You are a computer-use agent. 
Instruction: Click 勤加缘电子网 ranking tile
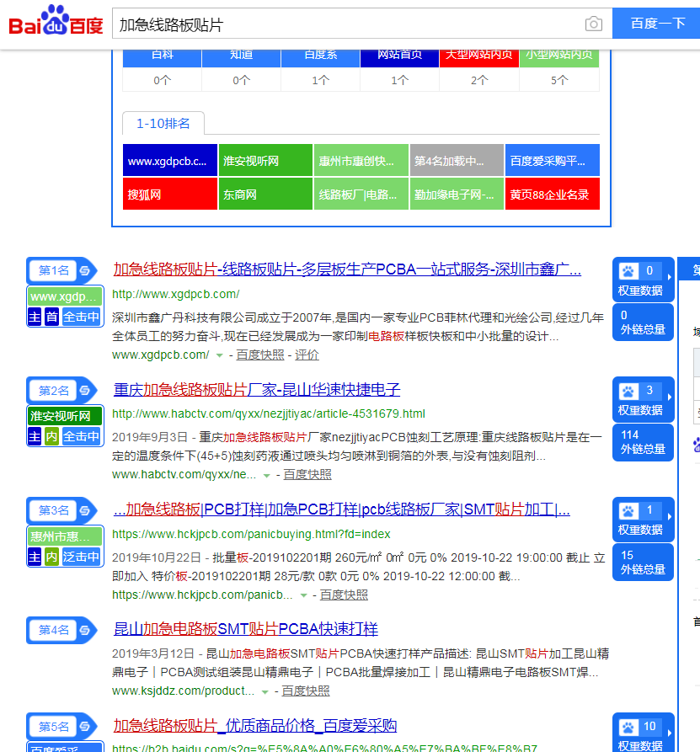click(x=457, y=194)
